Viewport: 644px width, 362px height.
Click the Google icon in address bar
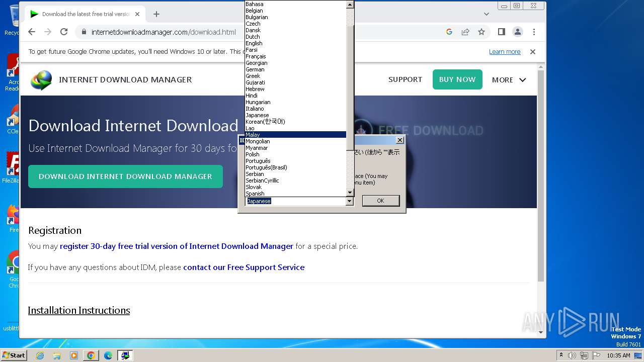[449, 32]
